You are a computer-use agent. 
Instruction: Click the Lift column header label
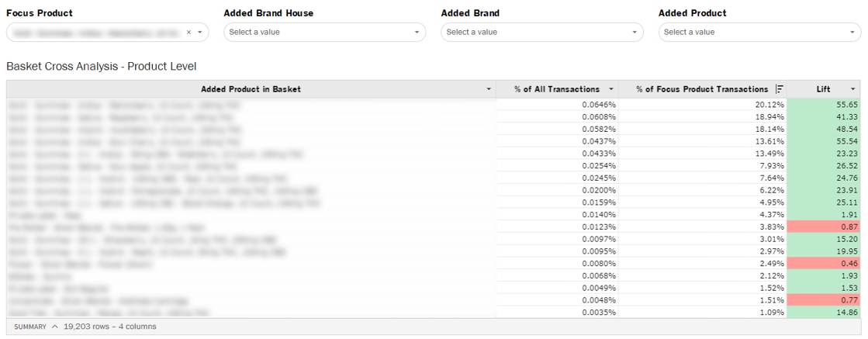click(x=823, y=89)
